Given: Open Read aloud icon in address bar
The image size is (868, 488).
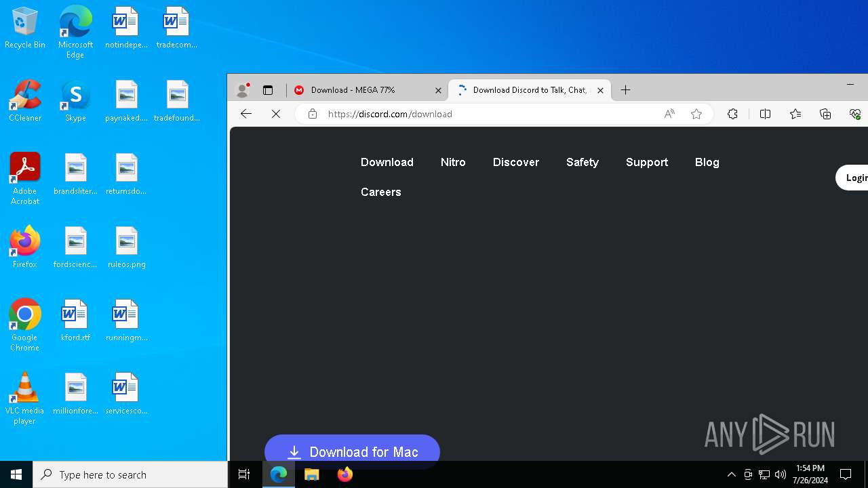Looking at the screenshot, I should pos(669,114).
